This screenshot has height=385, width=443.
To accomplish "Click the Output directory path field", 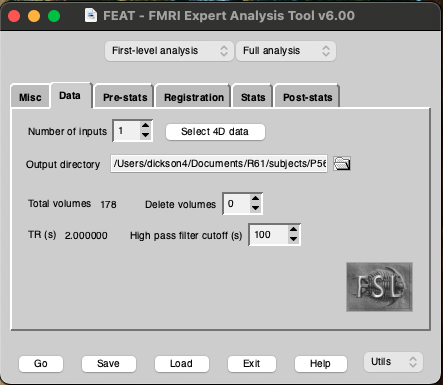I will pyautogui.click(x=219, y=163).
